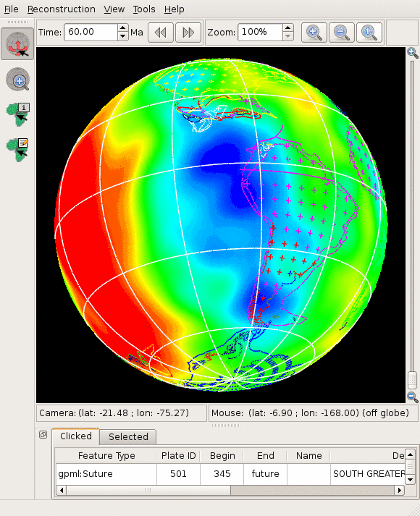Click the Time input field
This screenshot has width=420, height=516.
(x=91, y=33)
